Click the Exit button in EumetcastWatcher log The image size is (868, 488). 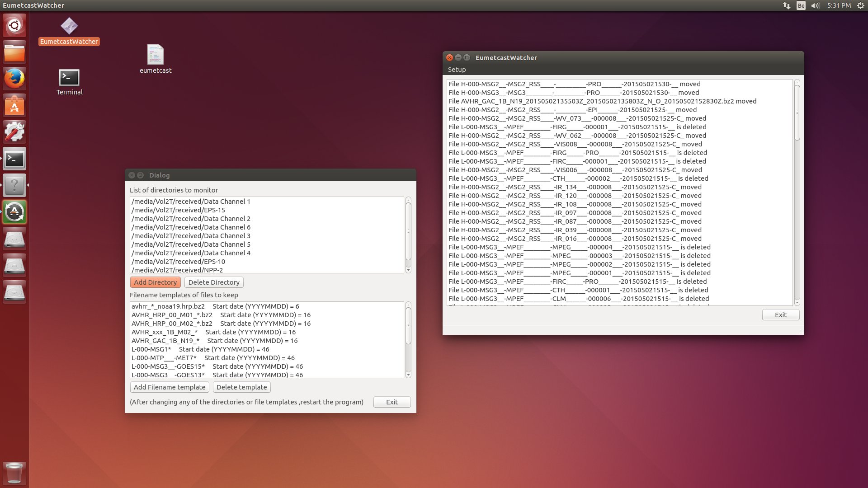point(780,314)
